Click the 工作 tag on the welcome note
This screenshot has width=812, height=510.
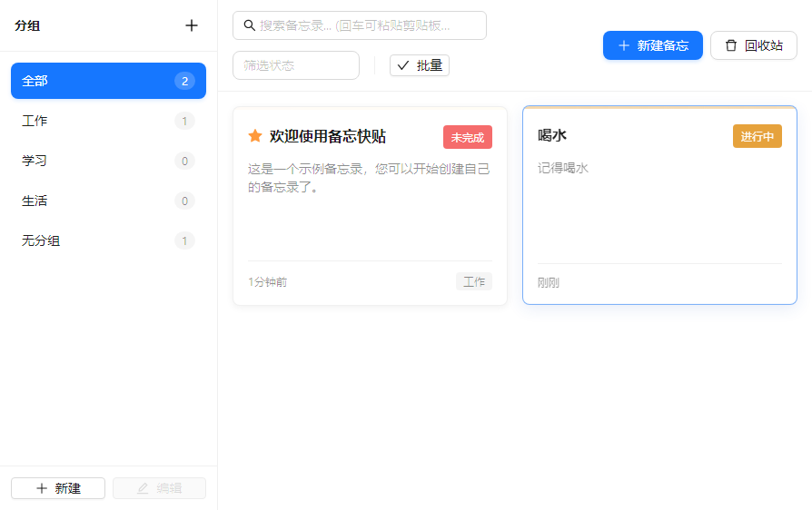pos(474,282)
